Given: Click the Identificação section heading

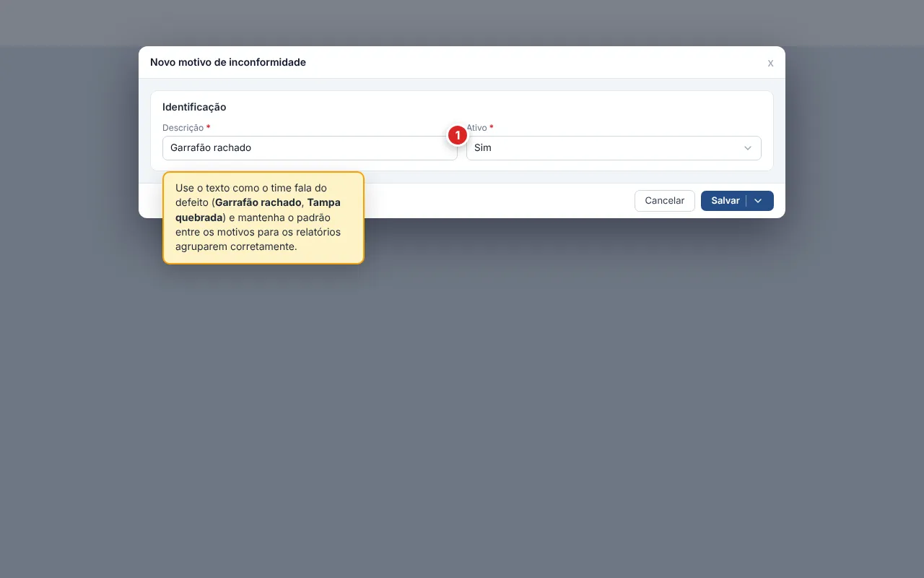Looking at the screenshot, I should [x=194, y=107].
